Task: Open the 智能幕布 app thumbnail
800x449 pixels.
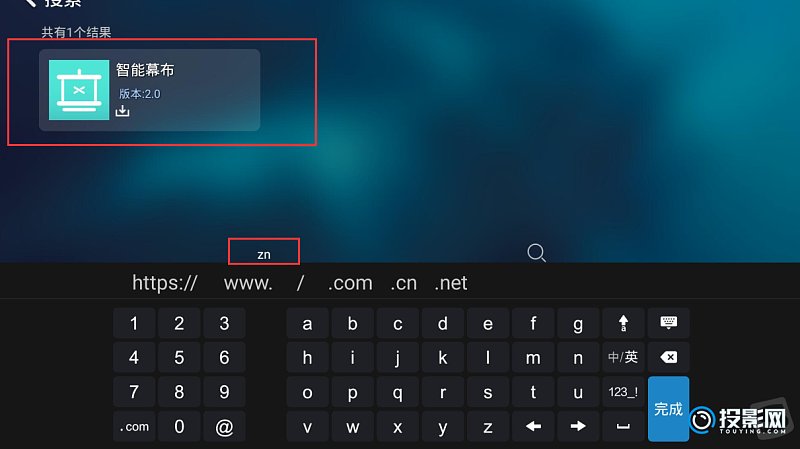Action: [x=79, y=90]
